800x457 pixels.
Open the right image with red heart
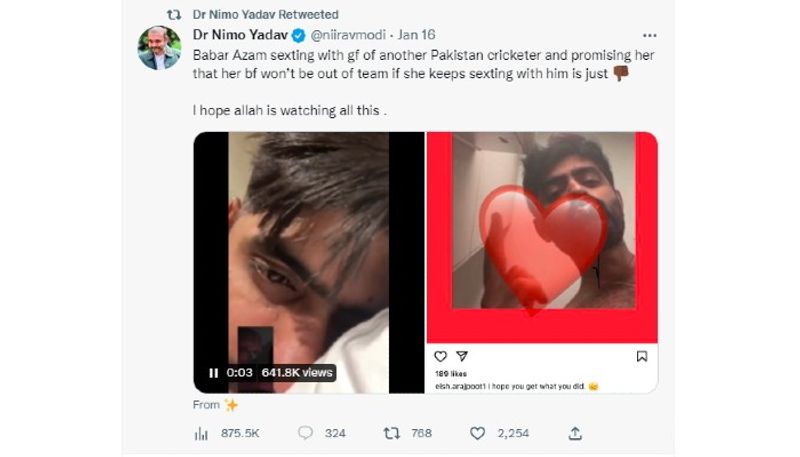[x=542, y=237]
